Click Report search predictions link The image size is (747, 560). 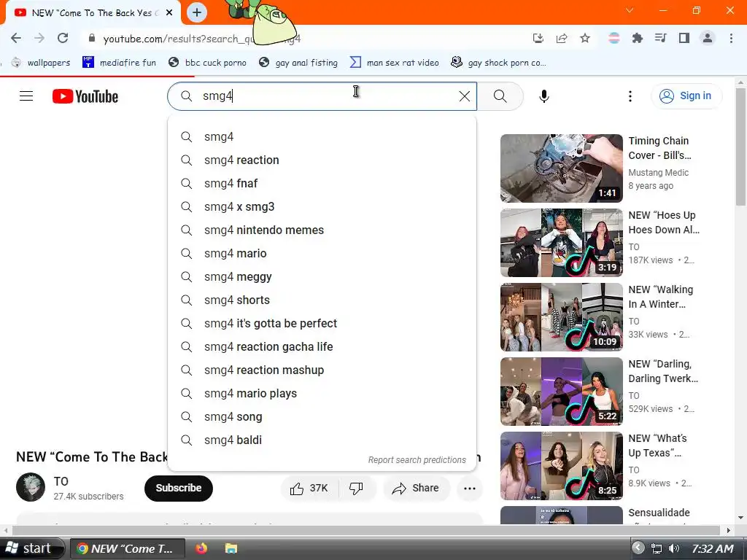tap(417, 460)
